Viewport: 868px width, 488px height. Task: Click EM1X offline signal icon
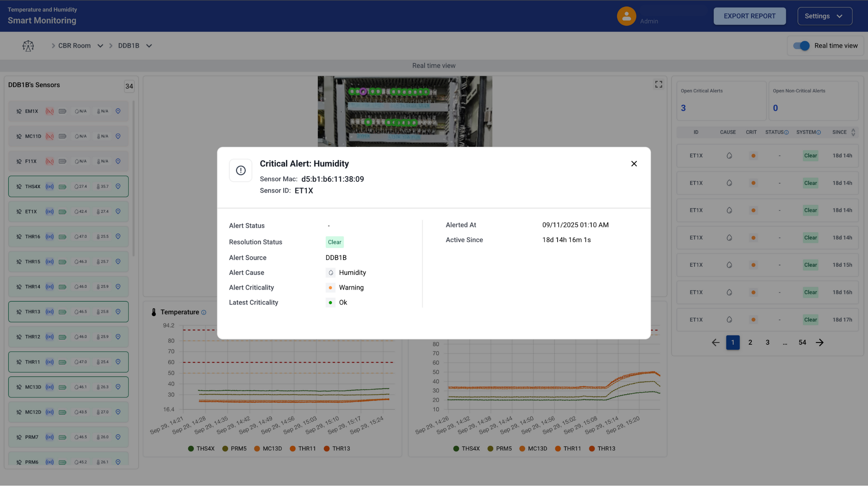(x=50, y=112)
